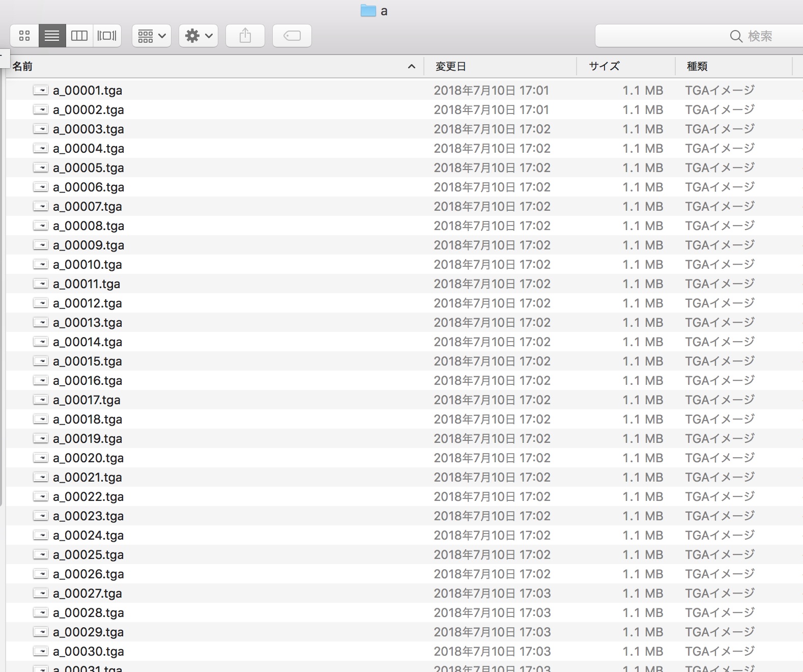Viewport: 803px width, 672px height.
Task: Click the 1.1 MB size of a_00010.tga
Action: tap(643, 264)
